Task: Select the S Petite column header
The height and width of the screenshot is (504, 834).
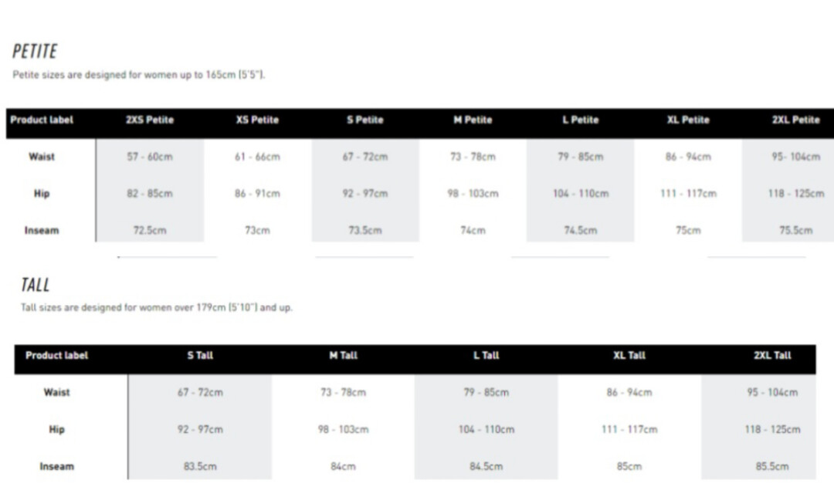Action: [364, 120]
